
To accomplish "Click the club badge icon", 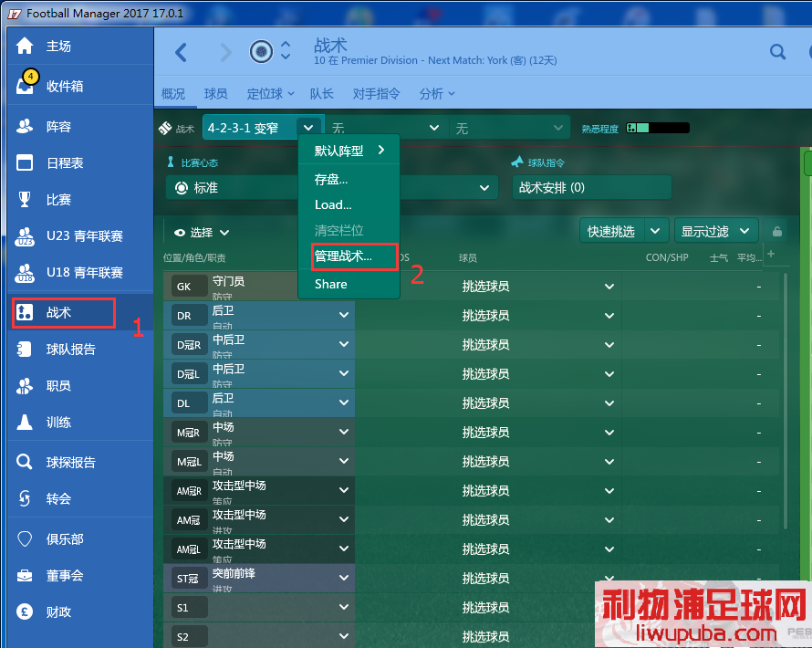I will click(261, 51).
